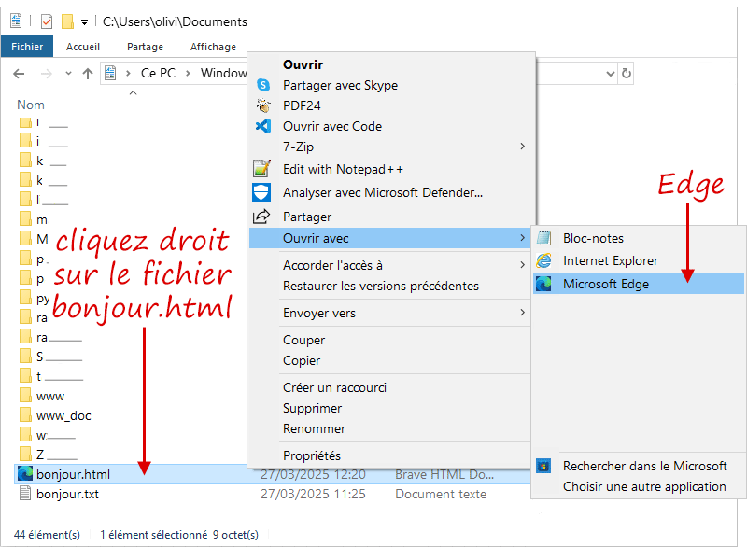This screenshot has height=560, width=747.
Task: Click the Notepad++ icon in menu
Action: pyautogui.click(x=261, y=169)
